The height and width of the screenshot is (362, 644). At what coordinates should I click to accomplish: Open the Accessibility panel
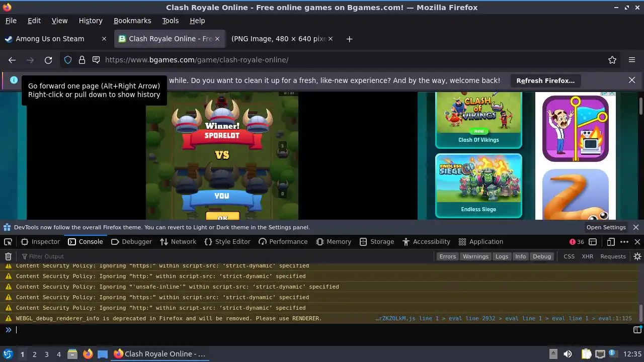pos(426,242)
